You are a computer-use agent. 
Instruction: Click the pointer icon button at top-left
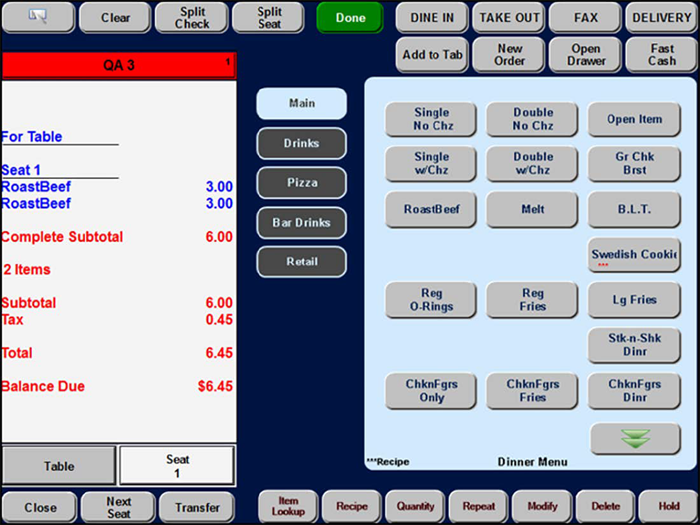click(x=38, y=18)
